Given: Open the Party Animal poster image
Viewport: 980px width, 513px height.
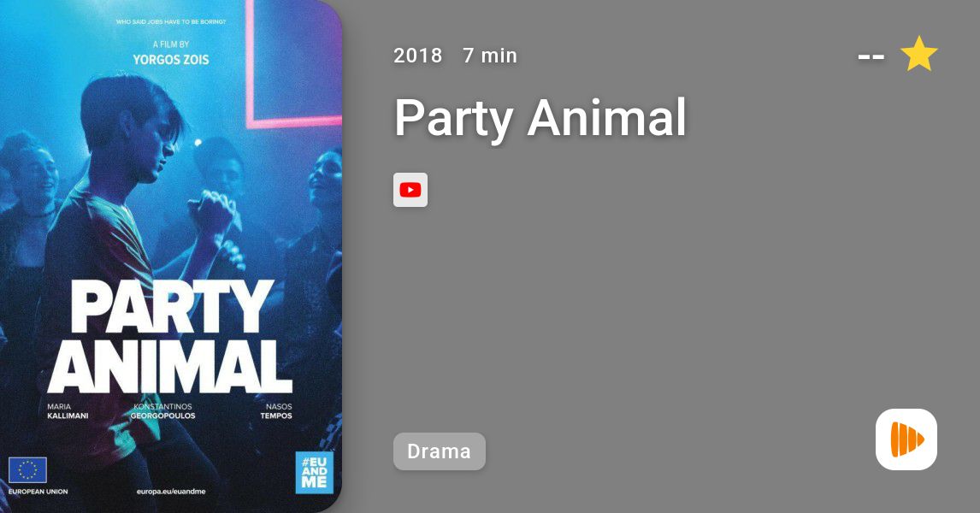Looking at the screenshot, I should (171, 256).
